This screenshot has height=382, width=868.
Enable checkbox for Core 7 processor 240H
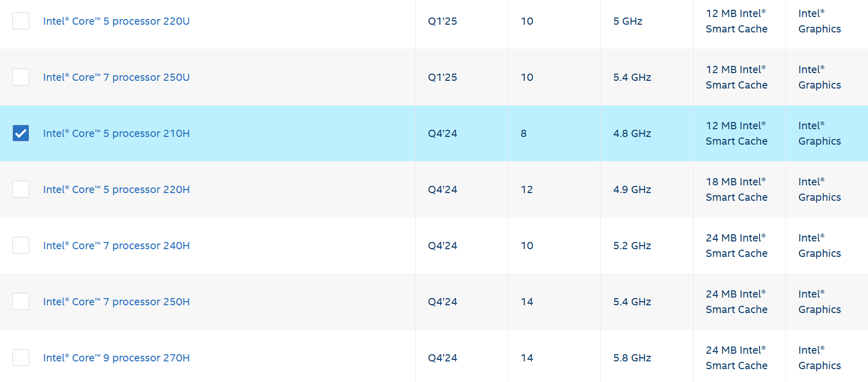[21, 246]
